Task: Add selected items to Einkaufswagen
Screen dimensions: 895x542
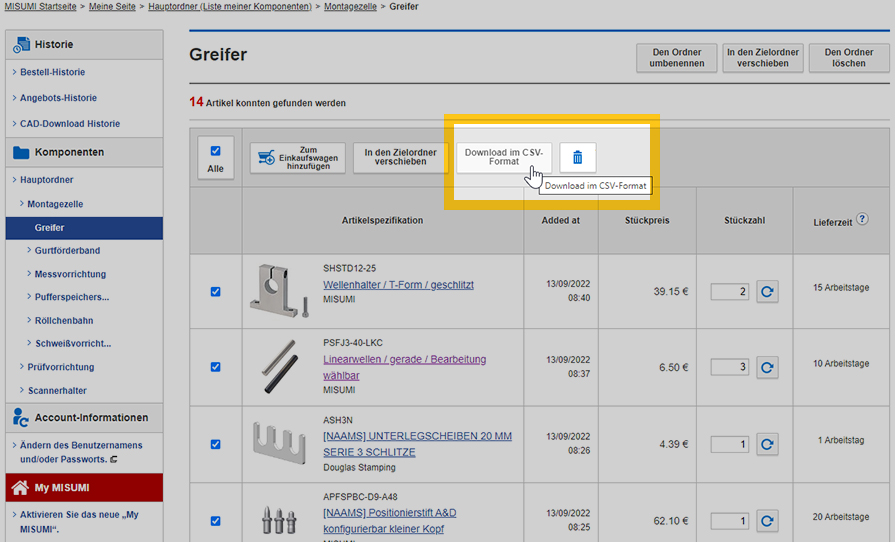Action: [297, 157]
